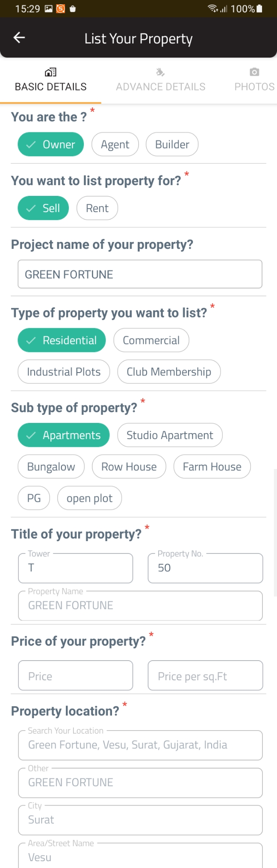Screen dimensions: 277x868
Task: Open the Advance Details tab
Action: (x=160, y=87)
